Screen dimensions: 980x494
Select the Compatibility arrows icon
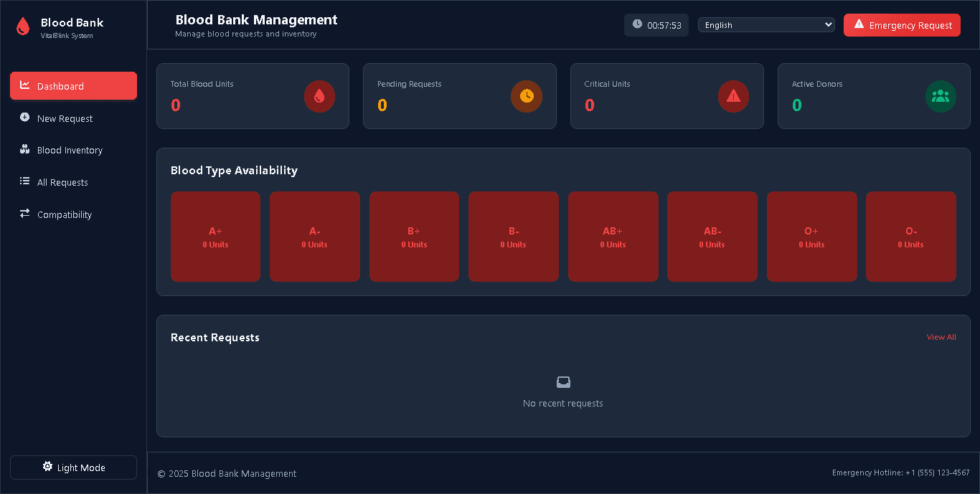coord(24,214)
